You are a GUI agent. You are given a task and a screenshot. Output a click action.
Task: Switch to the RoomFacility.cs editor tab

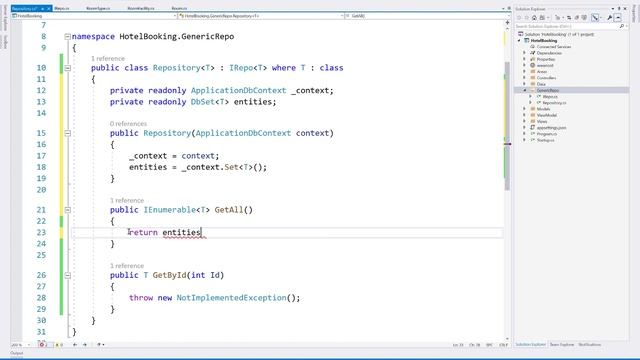141,8
